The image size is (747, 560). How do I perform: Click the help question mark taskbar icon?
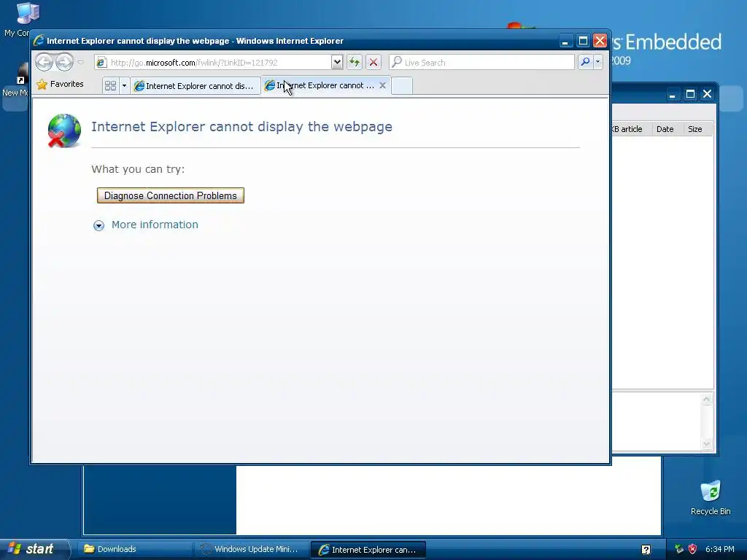(646, 550)
